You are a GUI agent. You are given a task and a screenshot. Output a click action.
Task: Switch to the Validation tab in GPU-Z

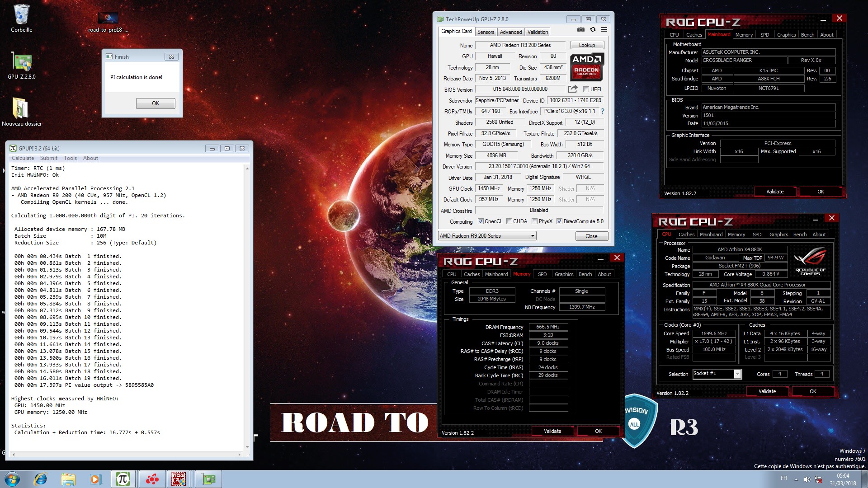click(x=538, y=32)
